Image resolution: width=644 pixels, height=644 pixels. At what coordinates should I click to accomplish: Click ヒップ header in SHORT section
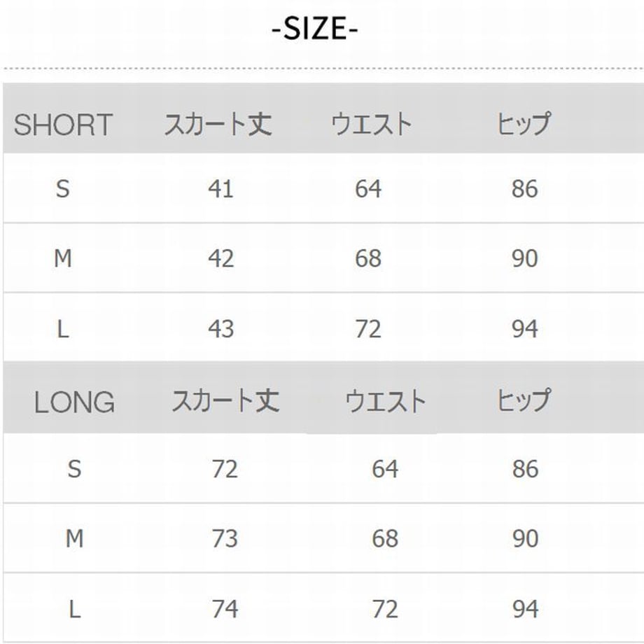[x=524, y=123]
